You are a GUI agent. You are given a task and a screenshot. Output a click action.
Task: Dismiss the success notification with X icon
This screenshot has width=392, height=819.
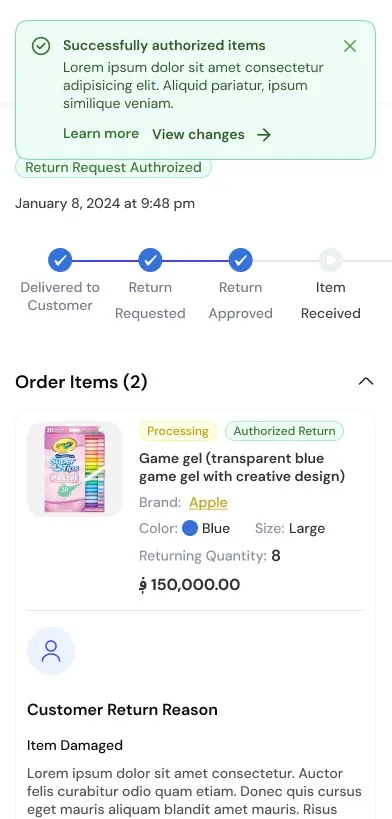350,46
